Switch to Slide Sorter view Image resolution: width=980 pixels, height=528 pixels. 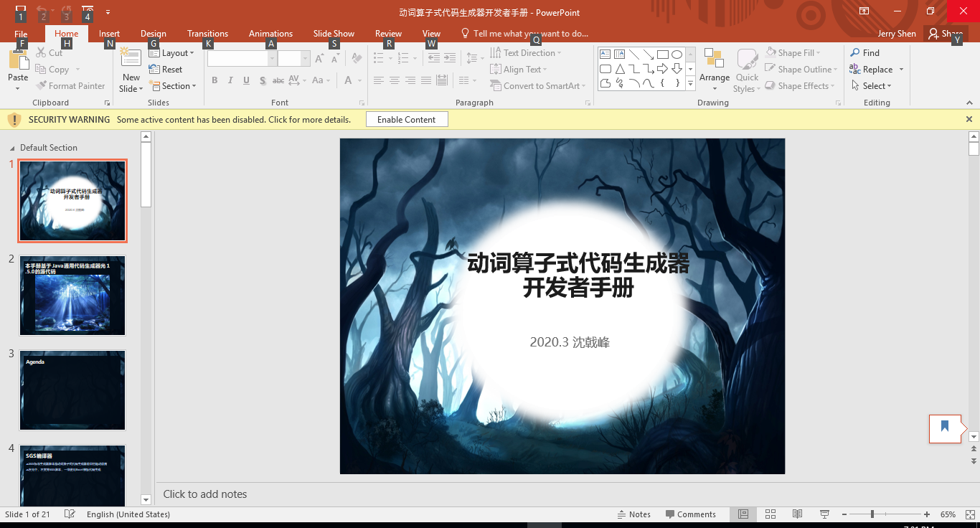point(771,514)
